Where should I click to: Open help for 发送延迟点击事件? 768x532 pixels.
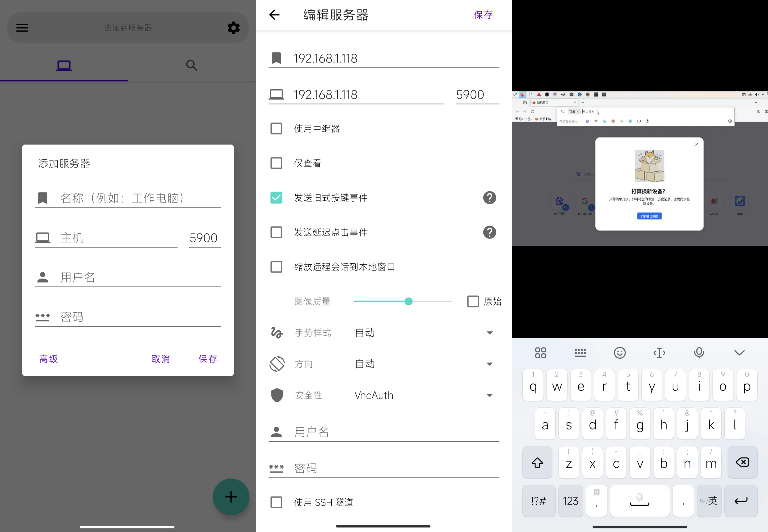point(489,232)
